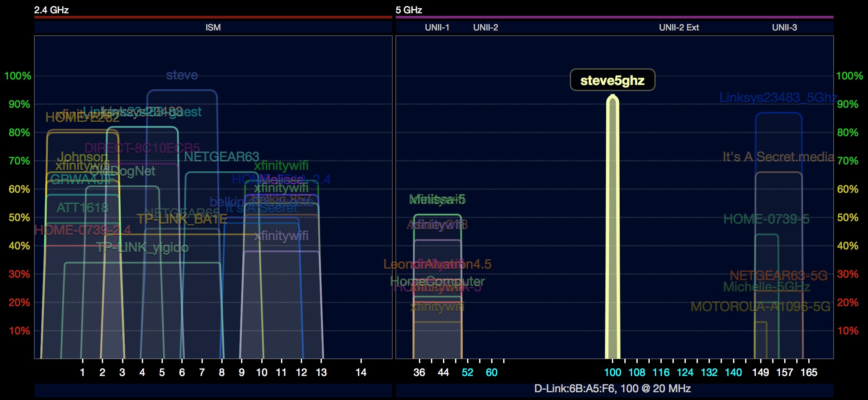
Task: Select the HOME-0739-5 network label
Action: tap(766, 219)
